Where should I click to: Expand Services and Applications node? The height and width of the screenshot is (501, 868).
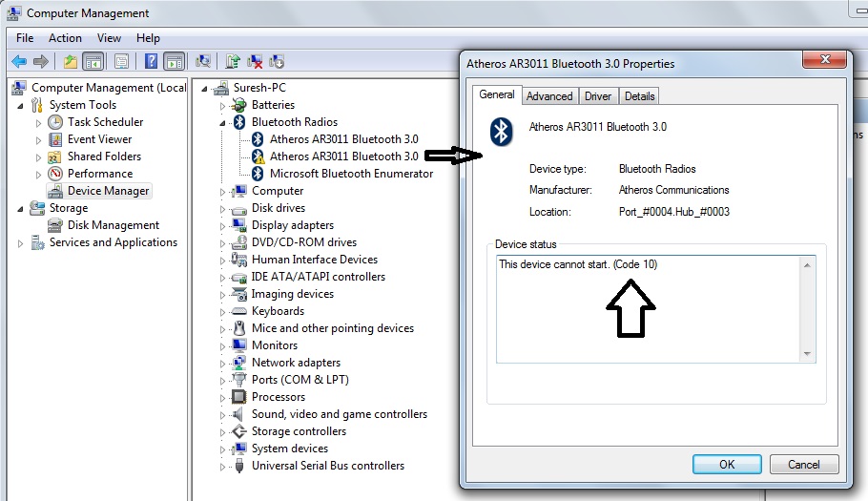pos(20,243)
